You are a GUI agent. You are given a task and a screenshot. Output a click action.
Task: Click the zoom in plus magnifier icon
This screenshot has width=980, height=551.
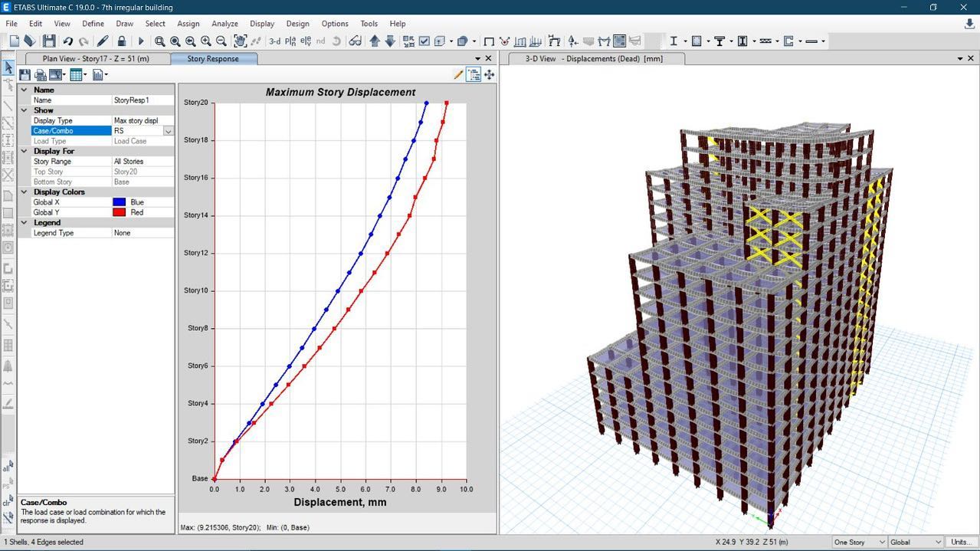tap(206, 41)
